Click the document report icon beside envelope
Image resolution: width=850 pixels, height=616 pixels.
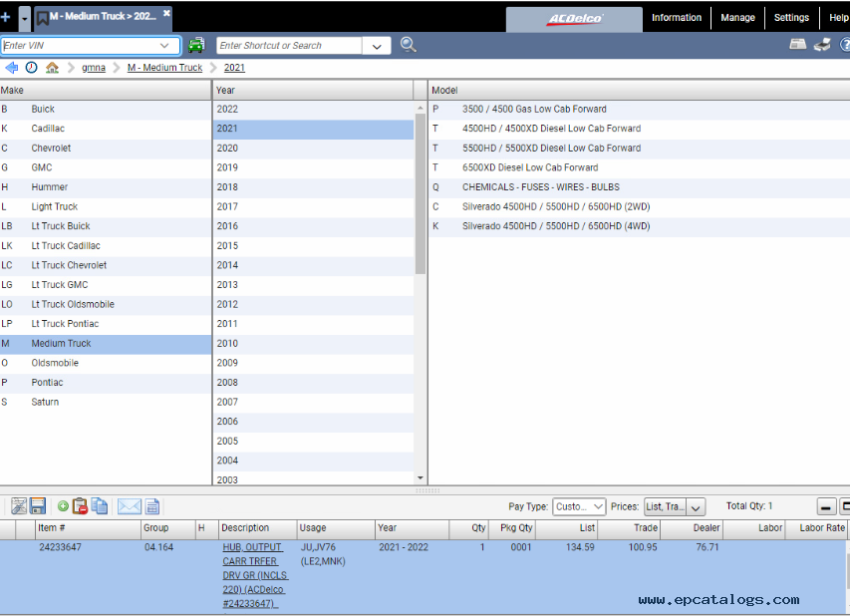[152, 506]
